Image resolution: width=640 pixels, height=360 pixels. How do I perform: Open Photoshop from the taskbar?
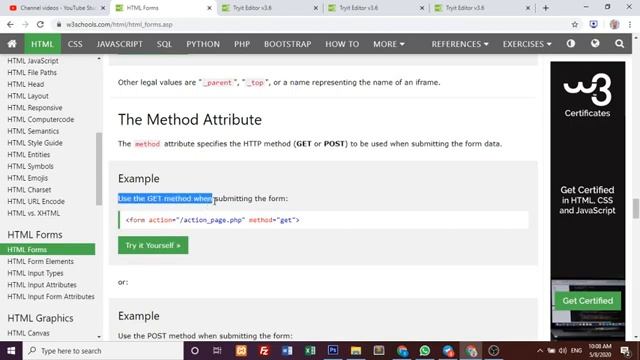point(333,351)
